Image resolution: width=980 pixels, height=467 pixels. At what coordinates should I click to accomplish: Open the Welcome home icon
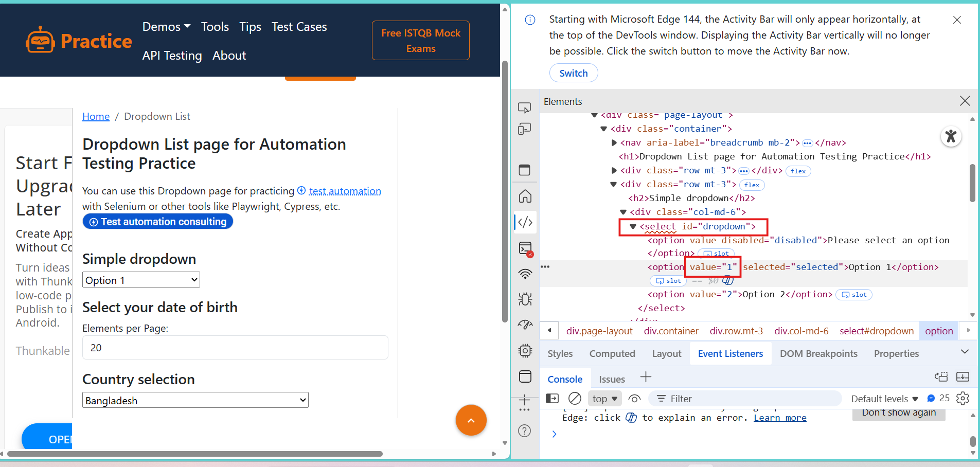(x=525, y=196)
